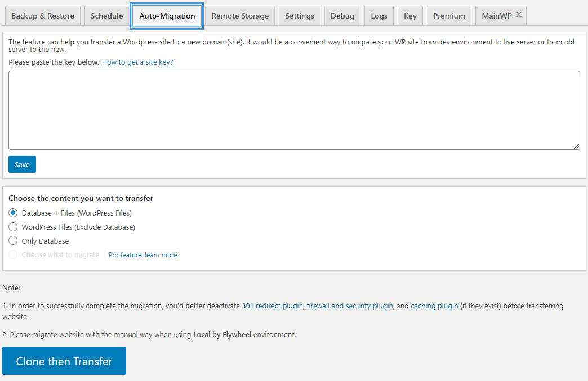Select Database + Files (WordPress Files) option

(x=13, y=213)
